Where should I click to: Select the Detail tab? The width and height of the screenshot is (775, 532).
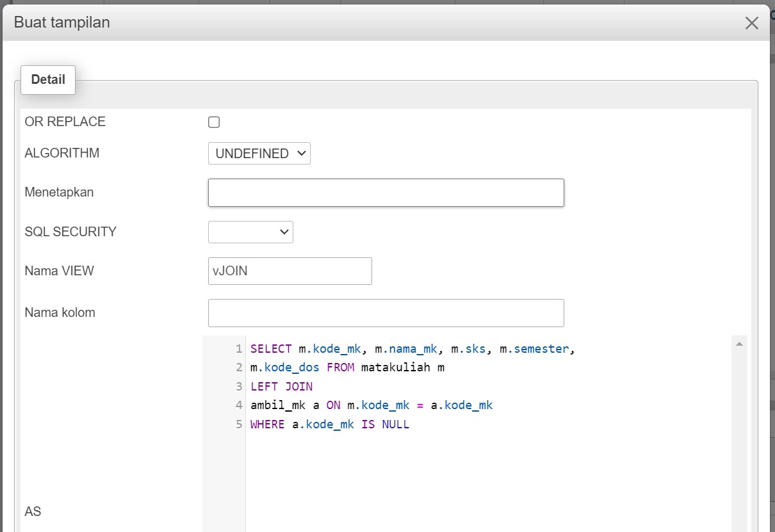tap(48, 80)
